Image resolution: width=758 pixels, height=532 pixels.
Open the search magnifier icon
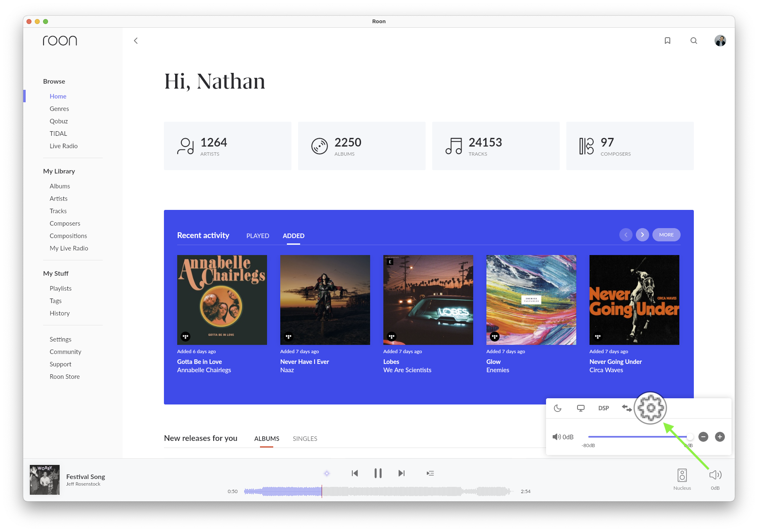coord(694,41)
